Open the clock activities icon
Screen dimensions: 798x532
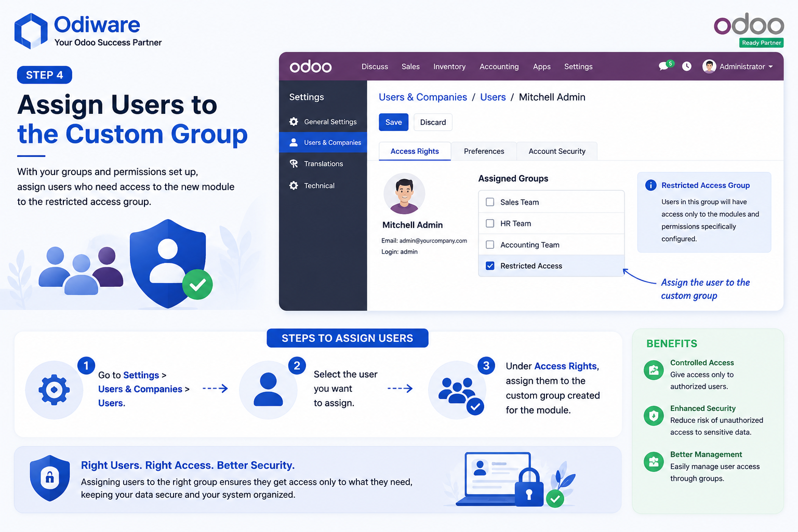[687, 66]
